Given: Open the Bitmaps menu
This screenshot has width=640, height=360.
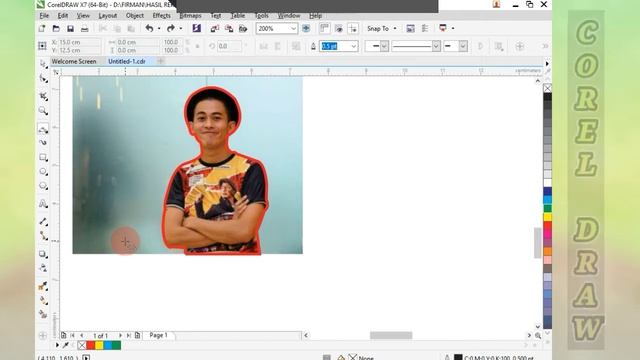Looking at the screenshot, I should point(190,16).
